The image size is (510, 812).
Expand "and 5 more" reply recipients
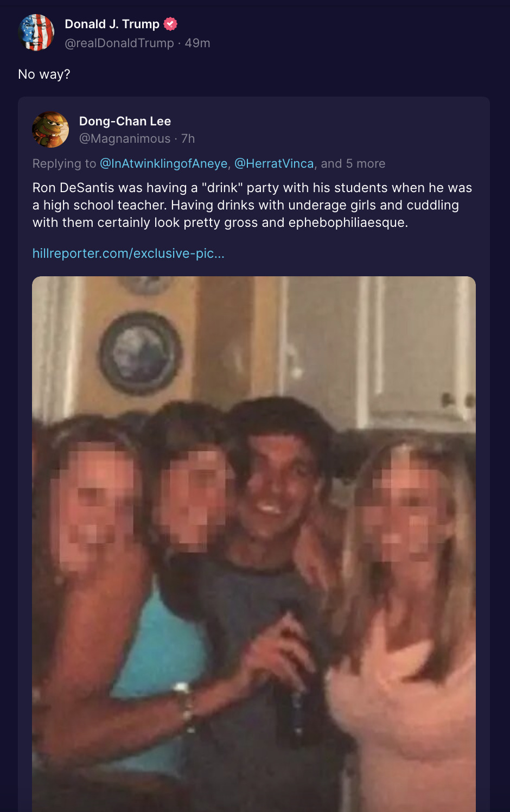click(x=353, y=163)
